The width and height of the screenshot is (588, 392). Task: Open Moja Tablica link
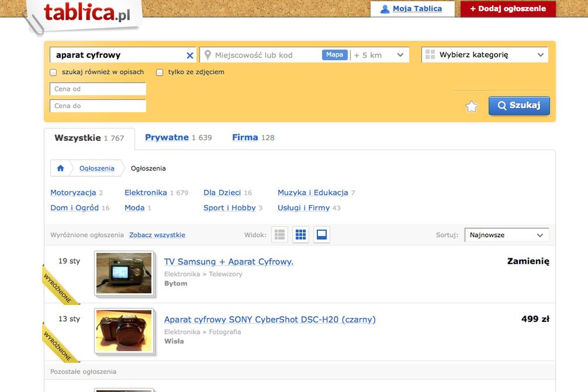coord(417,9)
